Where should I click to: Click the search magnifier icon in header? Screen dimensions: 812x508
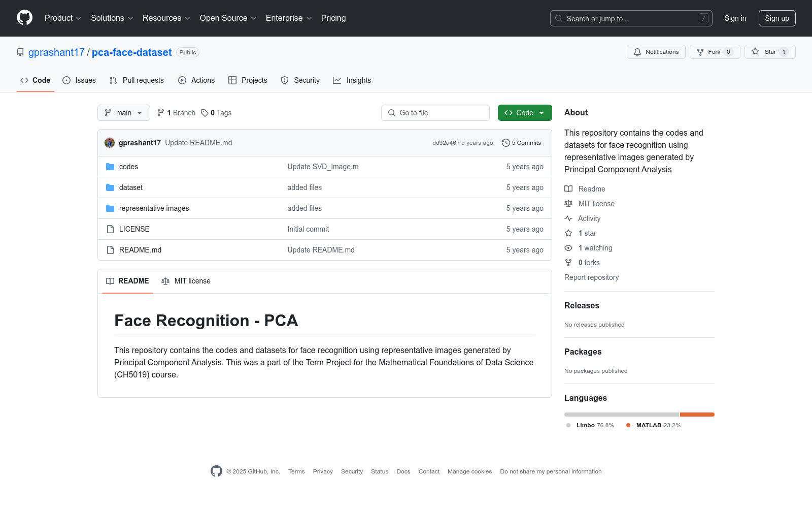click(x=559, y=18)
